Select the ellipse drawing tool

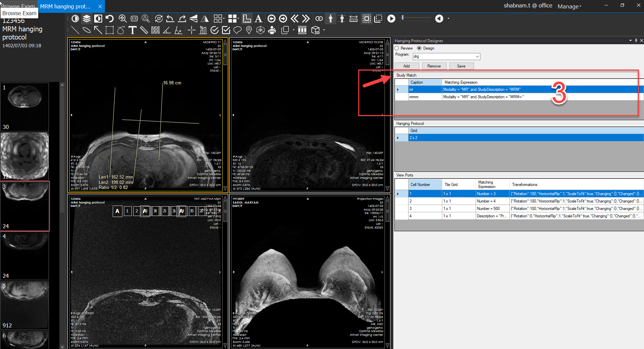(86, 30)
